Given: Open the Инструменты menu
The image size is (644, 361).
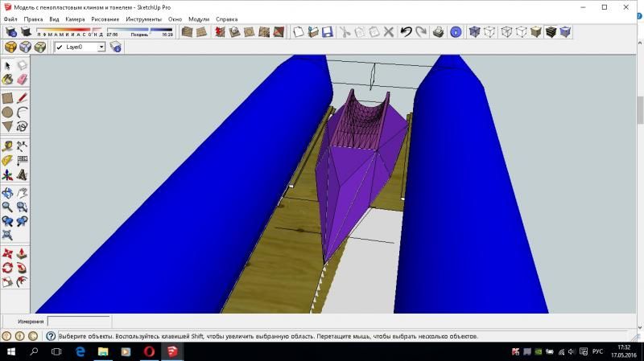Looking at the screenshot, I should point(143,18).
